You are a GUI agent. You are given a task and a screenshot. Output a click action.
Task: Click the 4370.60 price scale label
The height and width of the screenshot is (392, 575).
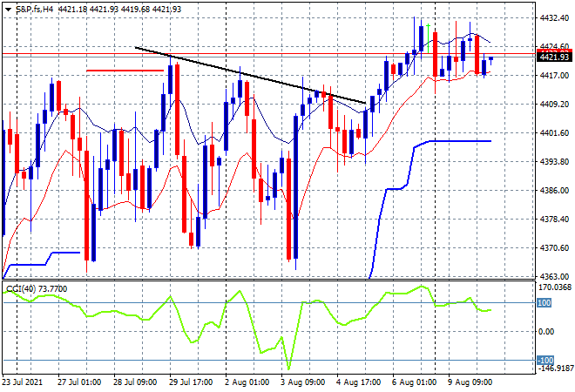coord(554,248)
